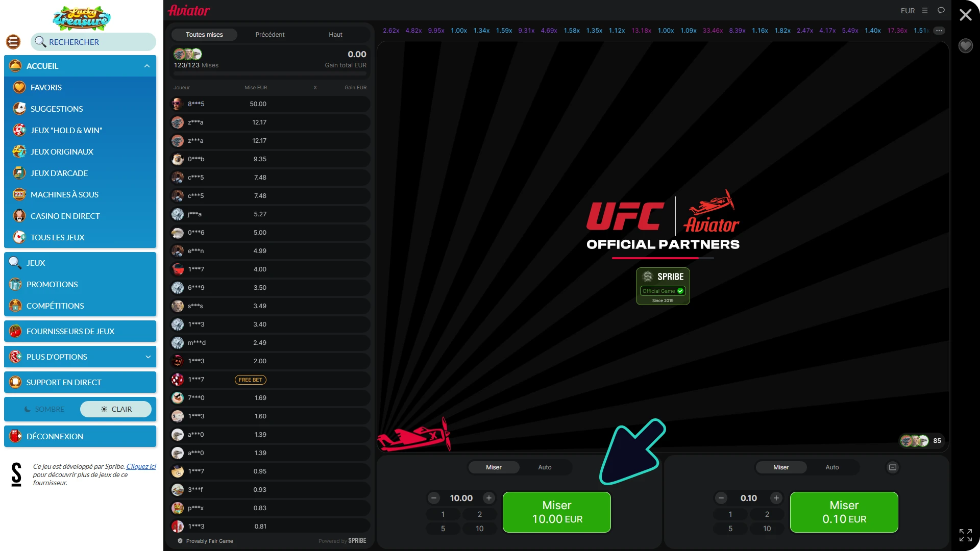Open the Jeux menu item
The width and height of the screenshot is (980, 551).
click(80, 263)
